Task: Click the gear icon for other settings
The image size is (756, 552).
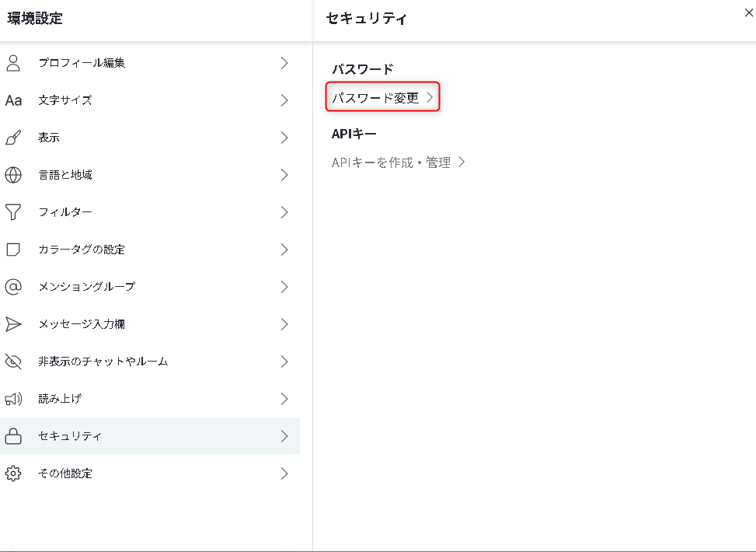Action: pyautogui.click(x=13, y=473)
